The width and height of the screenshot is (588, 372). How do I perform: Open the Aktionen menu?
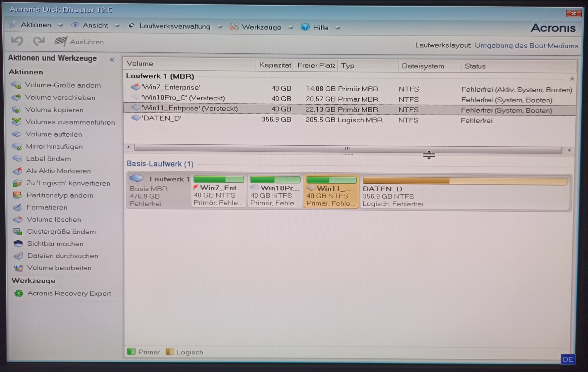pyautogui.click(x=36, y=25)
